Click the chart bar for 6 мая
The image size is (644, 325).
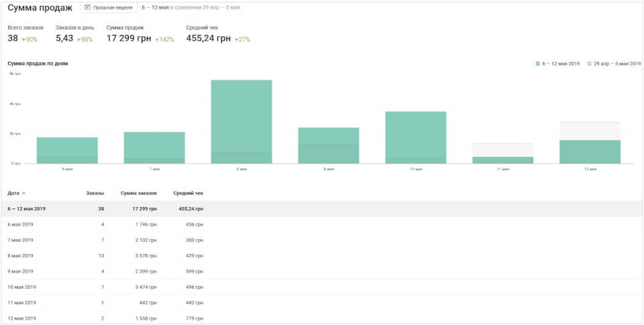(x=67, y=150)
